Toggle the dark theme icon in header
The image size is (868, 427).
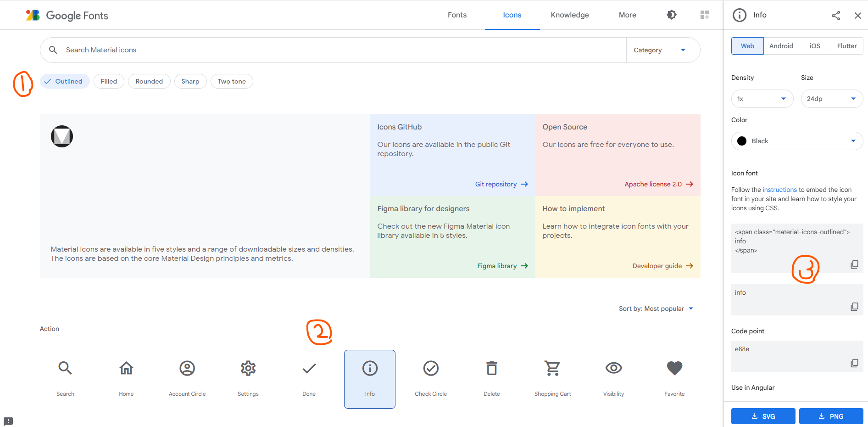(672, 15)
